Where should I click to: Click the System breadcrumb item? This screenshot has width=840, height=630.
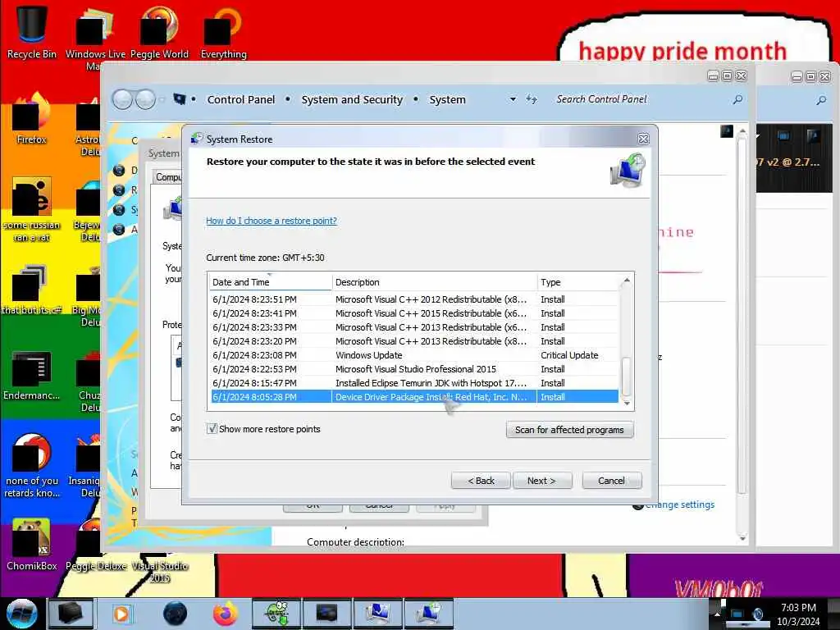tap(447, 99)
